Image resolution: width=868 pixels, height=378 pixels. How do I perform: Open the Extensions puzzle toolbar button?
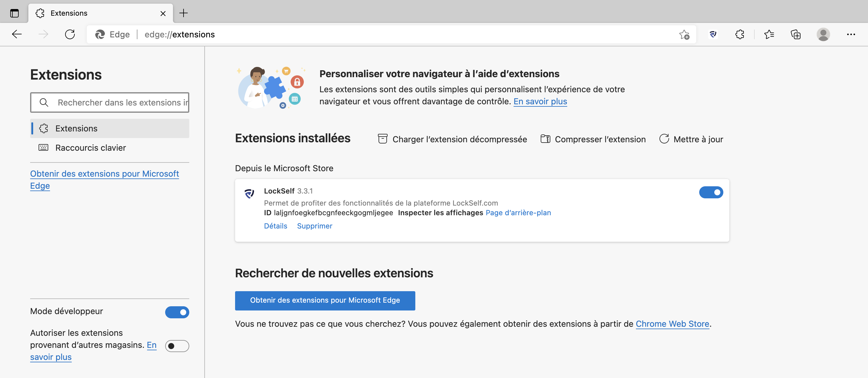click(x=740, y=34)
